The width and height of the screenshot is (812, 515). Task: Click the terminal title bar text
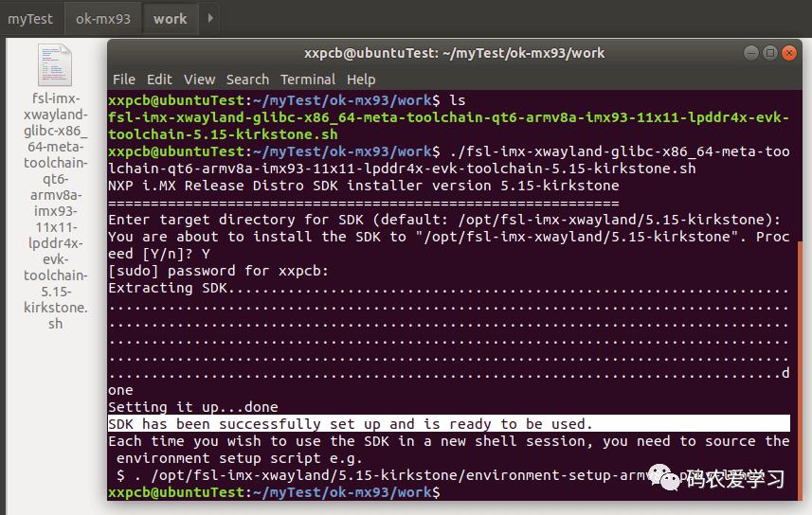point(454,53)
